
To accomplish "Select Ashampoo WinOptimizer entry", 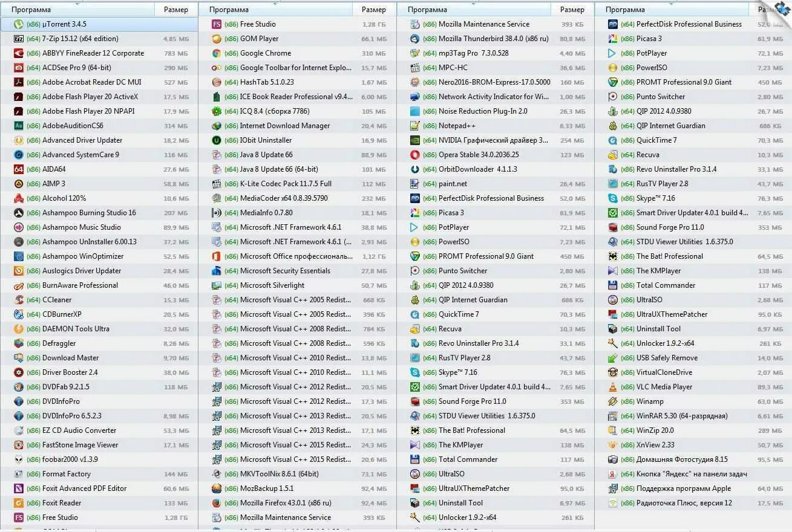I will click(x=99, y=256).
